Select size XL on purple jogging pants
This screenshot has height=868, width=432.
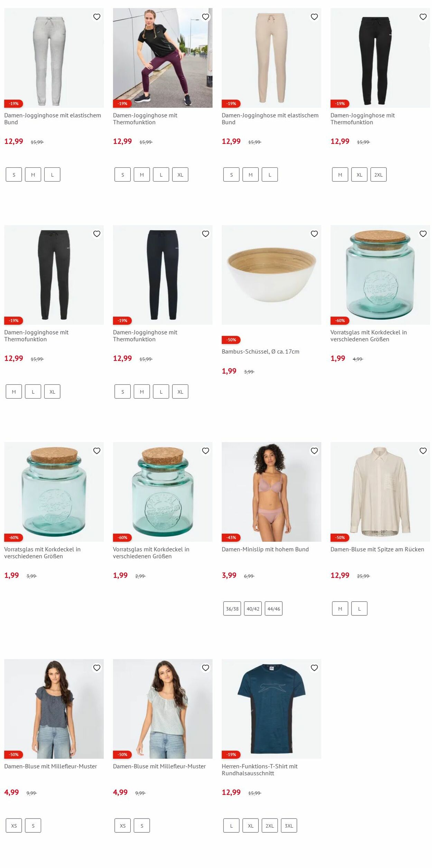180,175
